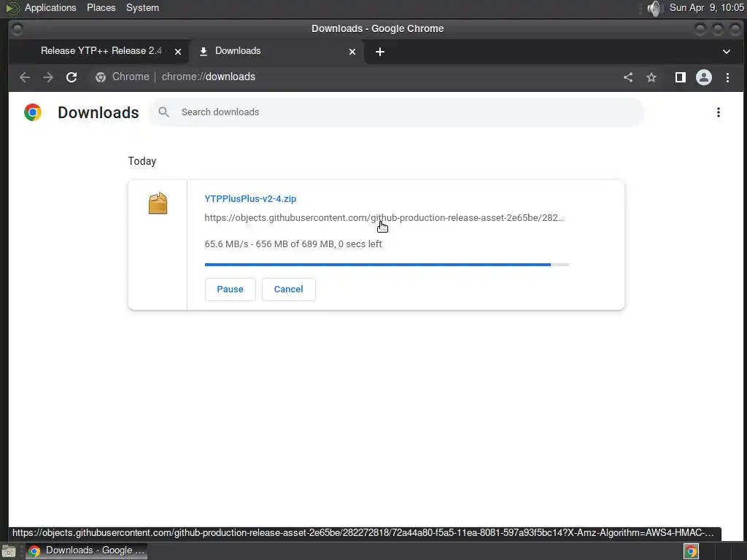Screen dimensions: 747x560
Task: Open the YTPPlusPlus-v2-4.zip file link
Action: click(x=250, y=198)
